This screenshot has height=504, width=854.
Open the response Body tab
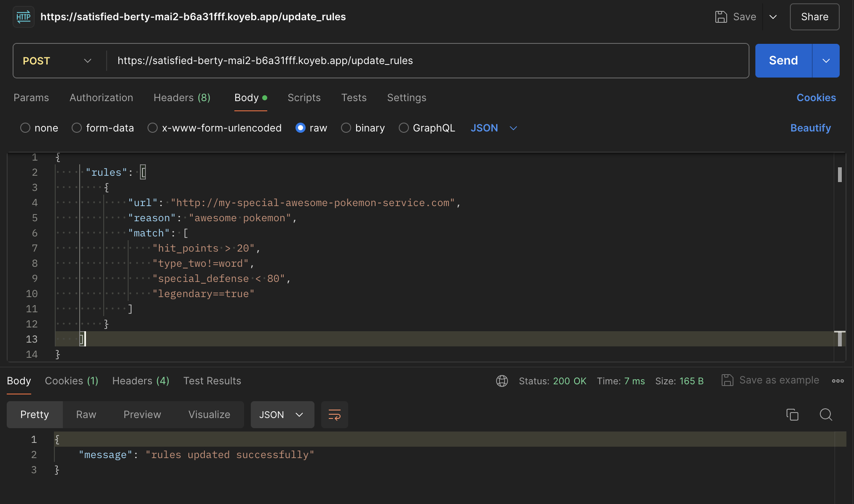[x=19, y=381]
